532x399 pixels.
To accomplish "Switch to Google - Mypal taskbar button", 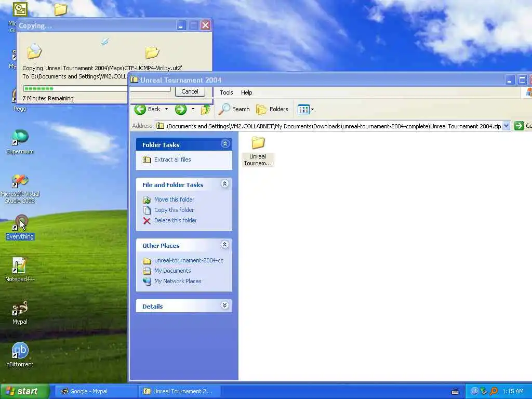I will [x=96, y=391].
